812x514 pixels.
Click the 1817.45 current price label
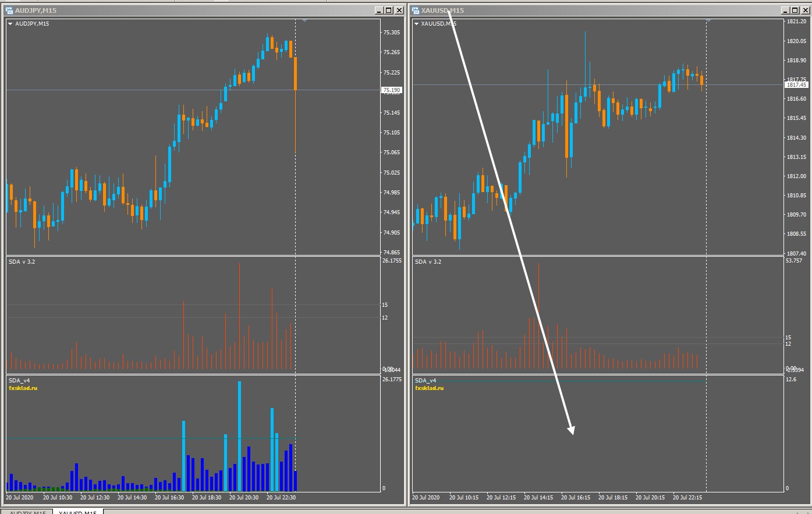click(x=796, y=85)
